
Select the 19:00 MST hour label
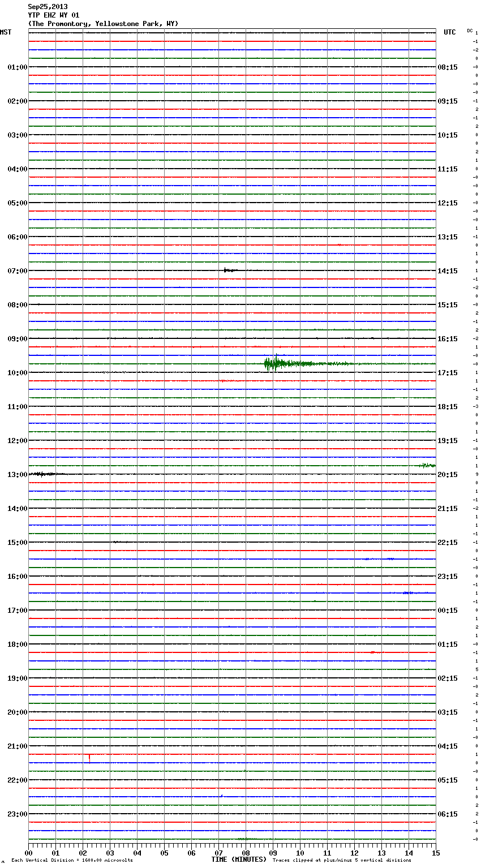18,678
